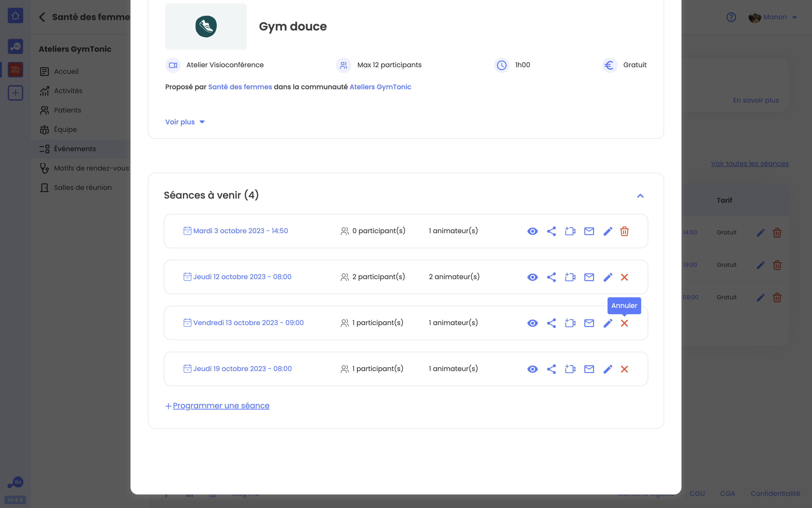Open video conference for Jeudi 12 octobre session
Viewport: 812px width, 508px height.
point(570,277)
